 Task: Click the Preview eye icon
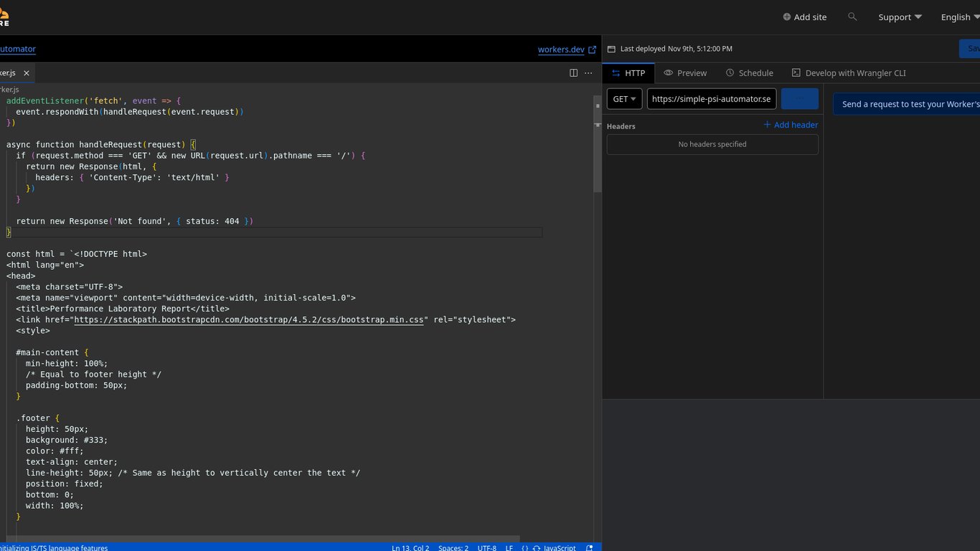667,72
